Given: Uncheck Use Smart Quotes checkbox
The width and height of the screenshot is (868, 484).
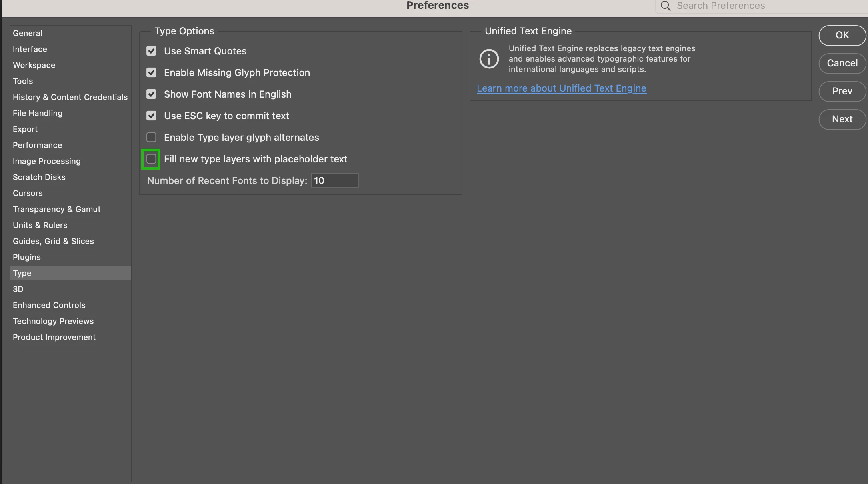Looking at the screenshot, I should click(x=151, y=51).
